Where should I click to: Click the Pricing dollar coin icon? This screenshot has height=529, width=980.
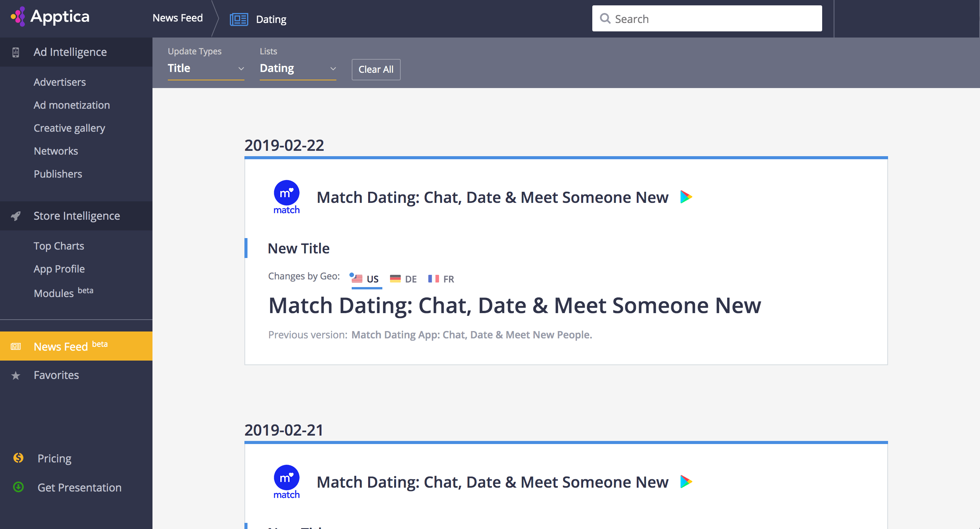pyautogui.click(x=18, y=458)
